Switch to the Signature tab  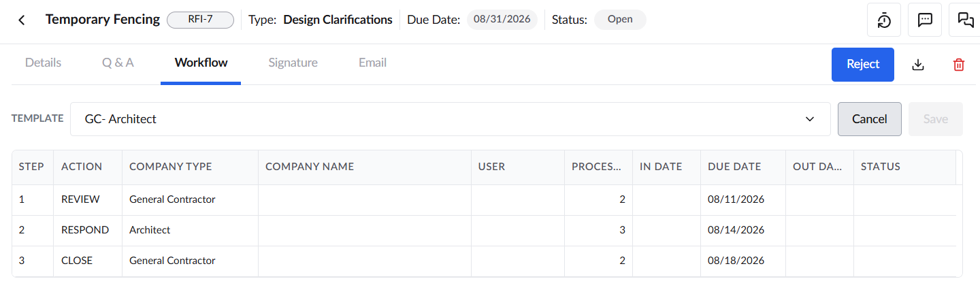click(x=293, y=63)
